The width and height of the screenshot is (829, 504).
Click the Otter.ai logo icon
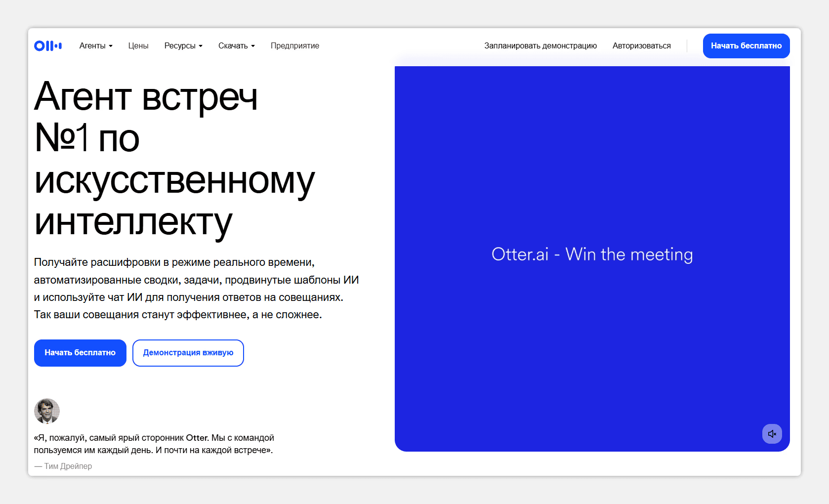click(x=48, y=46)
